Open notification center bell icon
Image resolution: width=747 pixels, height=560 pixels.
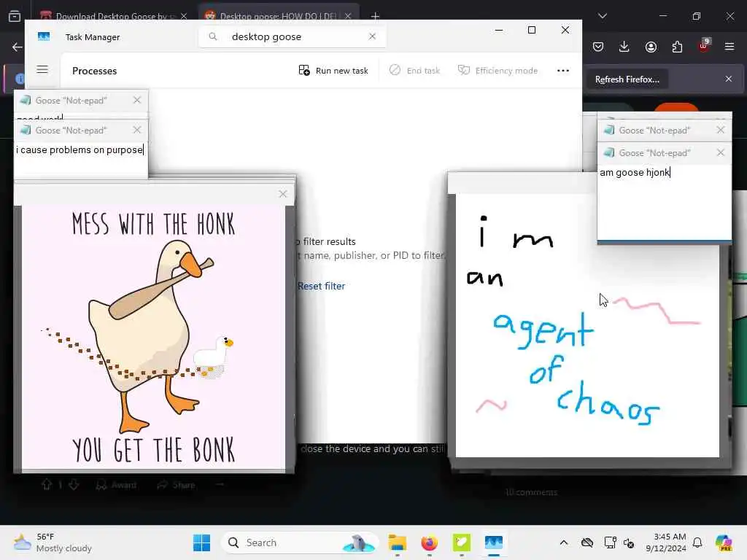pos(697,542)
